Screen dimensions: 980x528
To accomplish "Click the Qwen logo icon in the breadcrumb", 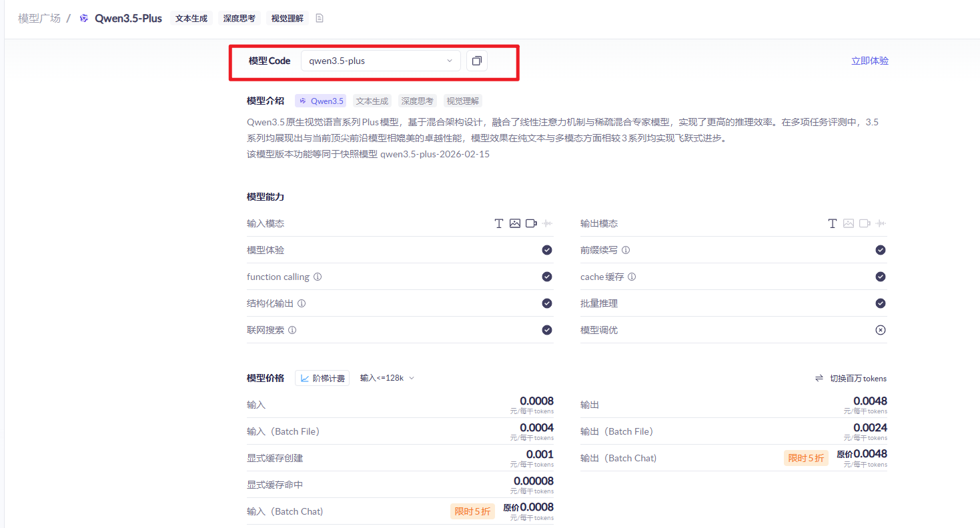I will click(x=84, y=18).
